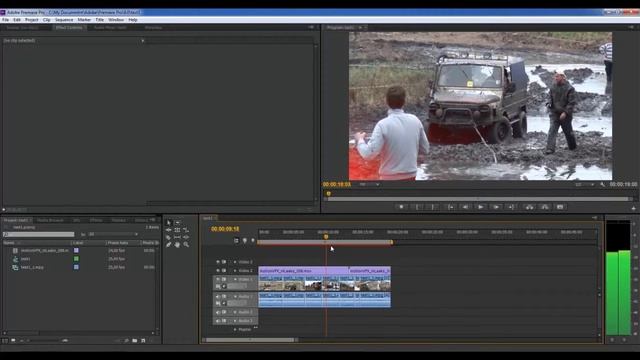Select the purple title clip on Video 2
This screenshot has height=360, width=640.
[x=303, y=271]
